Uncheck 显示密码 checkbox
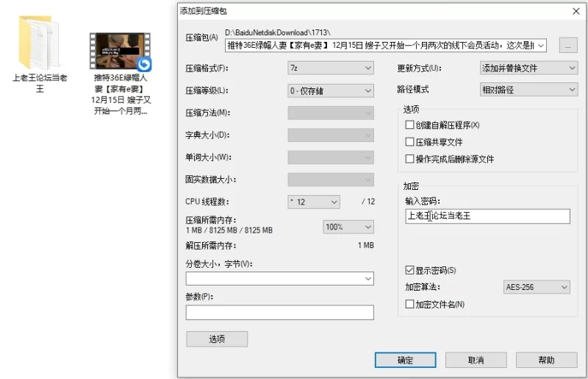Image resolution: width=588 pixels, height=379 pixels. tap(409, 270)
